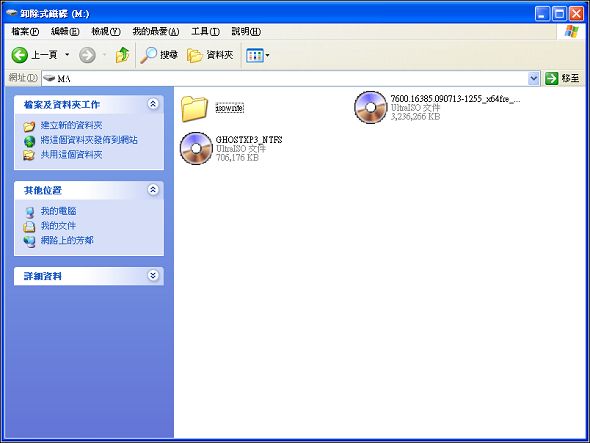
Task: Open the back button history dropdown arrow
Action: click(x=67, y=55)
